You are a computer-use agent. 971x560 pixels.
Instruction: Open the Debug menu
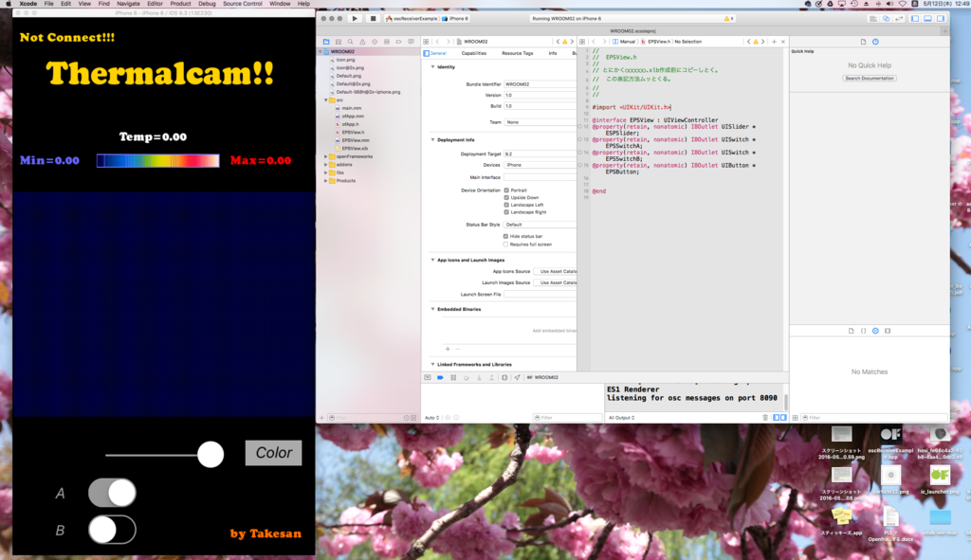point(207,4)
